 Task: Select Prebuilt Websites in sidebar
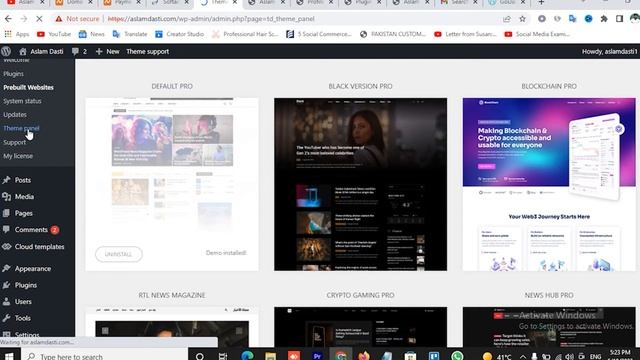28,87
